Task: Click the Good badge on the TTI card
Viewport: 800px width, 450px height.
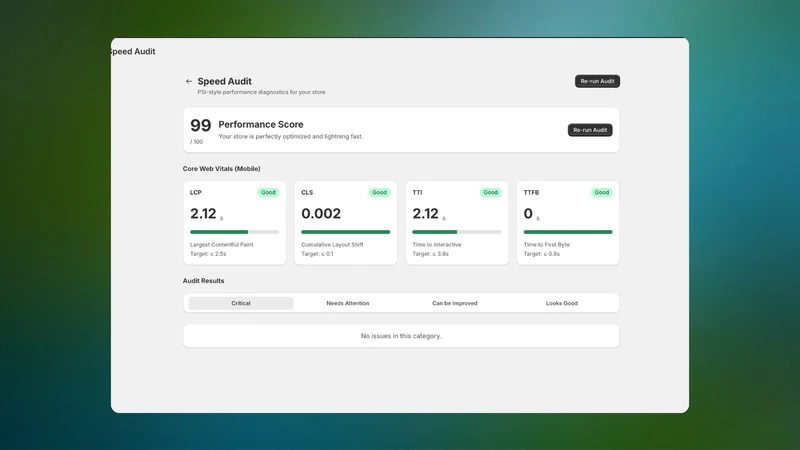Action: [490, 192]
